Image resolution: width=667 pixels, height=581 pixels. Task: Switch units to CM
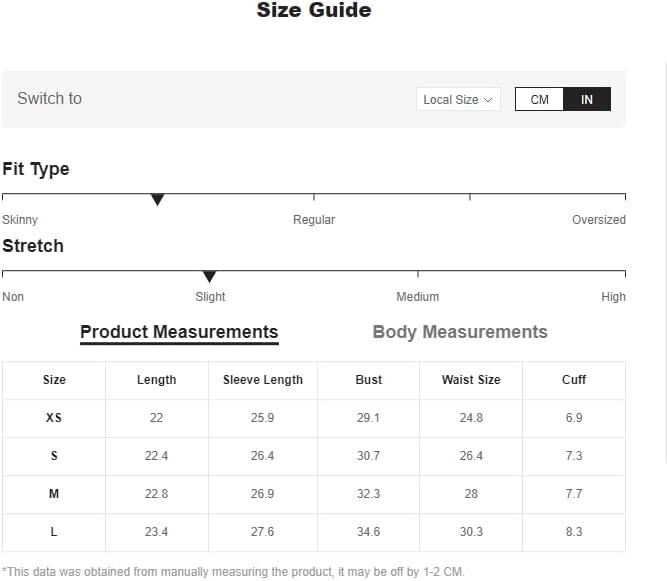(539, 99)
